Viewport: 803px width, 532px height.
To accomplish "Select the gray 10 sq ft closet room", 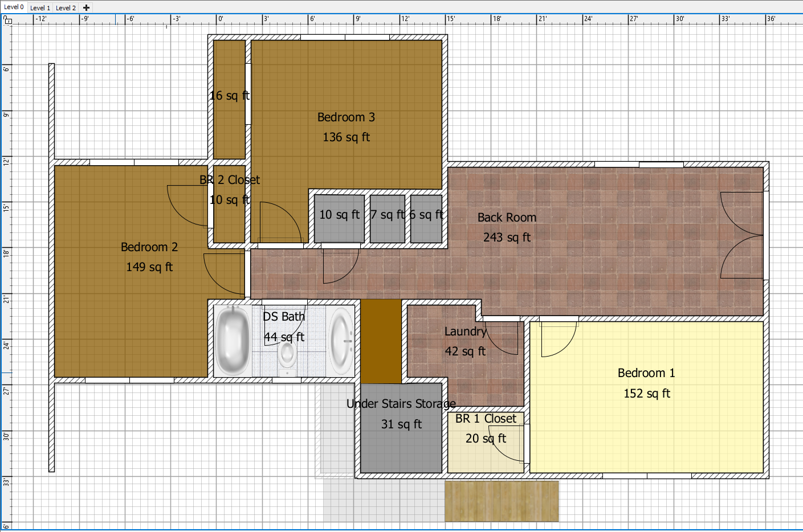I will [340, 219].
